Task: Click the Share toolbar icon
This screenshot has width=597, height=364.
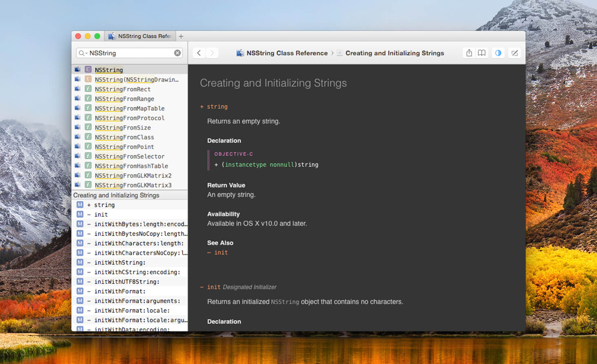Action: tap(469, 53)
